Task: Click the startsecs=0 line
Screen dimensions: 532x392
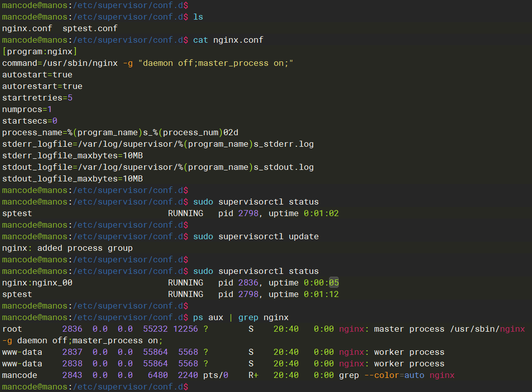Action: [x=30, y=121]
